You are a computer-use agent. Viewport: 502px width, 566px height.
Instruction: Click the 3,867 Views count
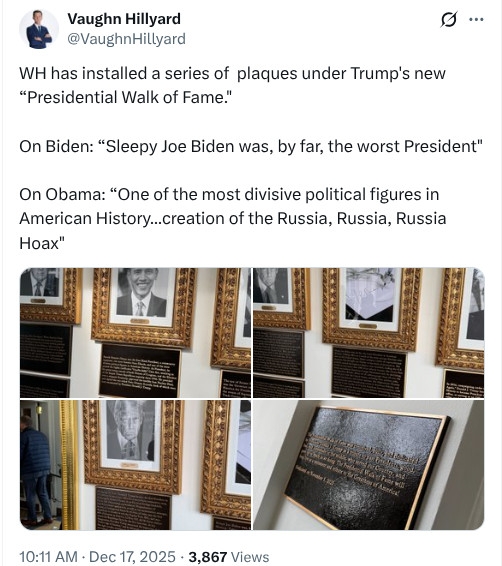[x=229, y=557]
